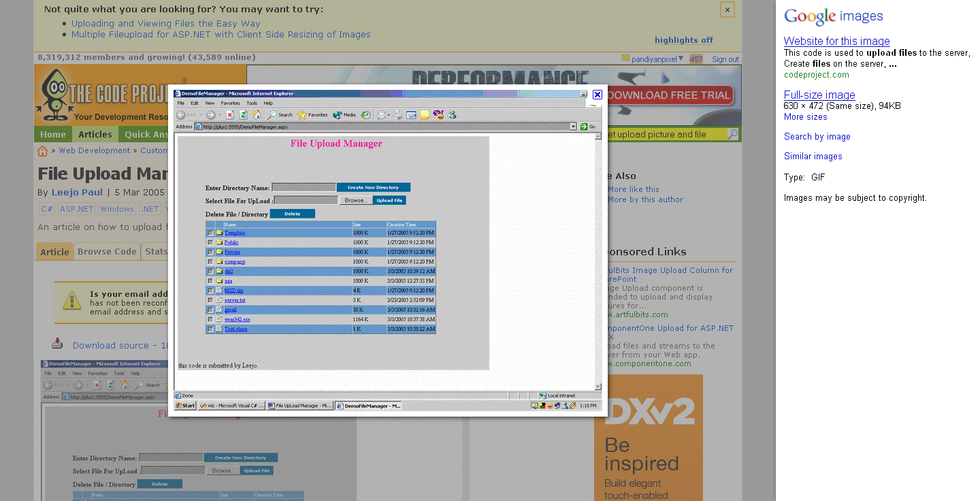The height and width of the screenshot is (501, 980).
Task: Click the Search by image link
Action: pos(817,136)
